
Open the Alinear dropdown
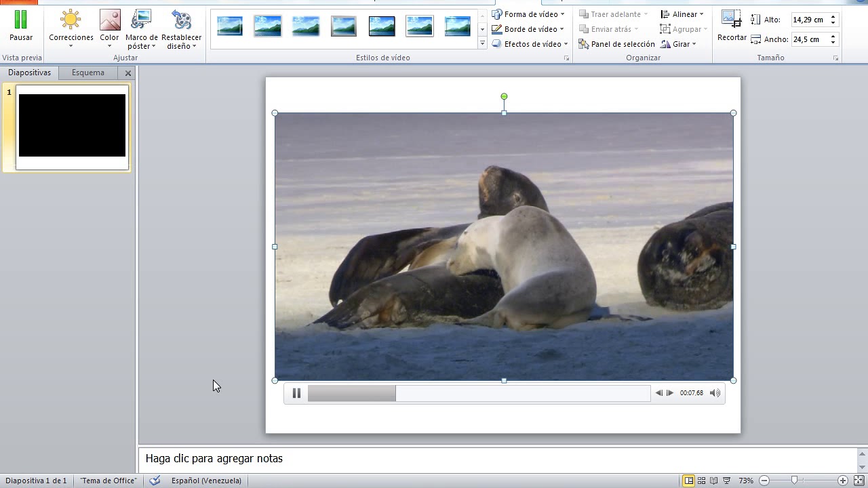(682, 14)
